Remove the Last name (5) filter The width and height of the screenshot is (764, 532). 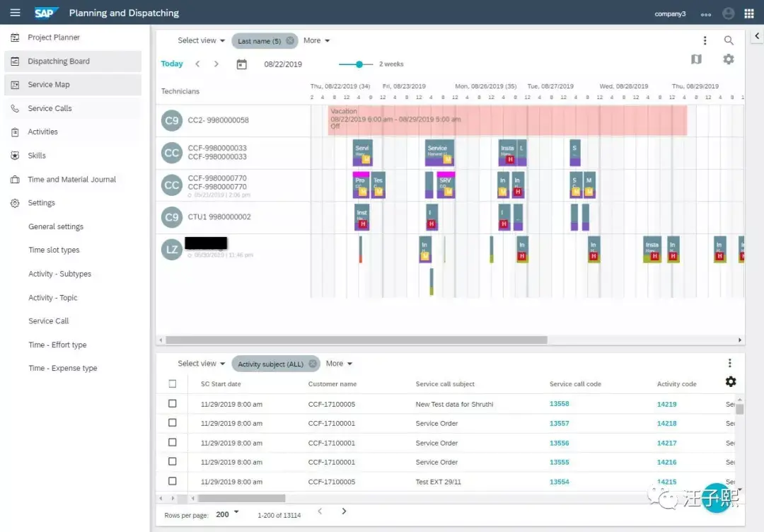290,40
